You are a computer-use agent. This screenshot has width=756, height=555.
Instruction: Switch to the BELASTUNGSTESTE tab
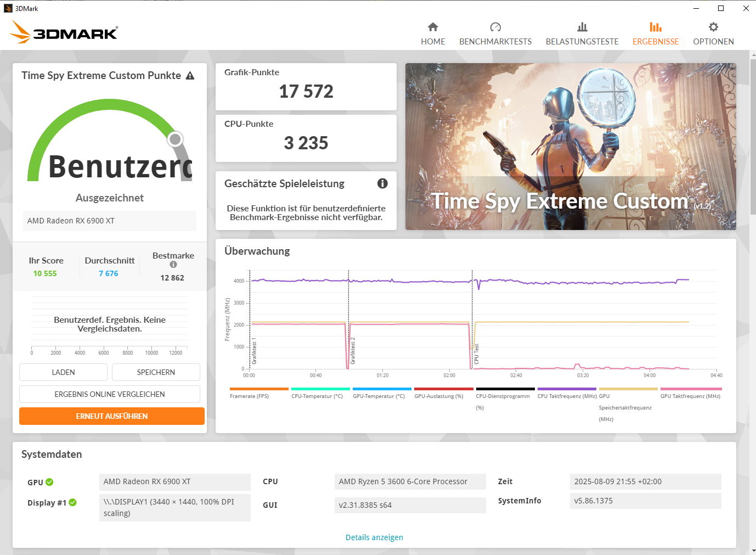click(x=582, y=42)
